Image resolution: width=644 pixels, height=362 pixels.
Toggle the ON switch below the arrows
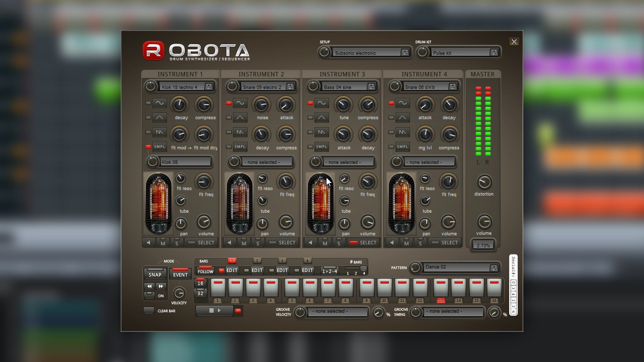[x=149, y=295]
